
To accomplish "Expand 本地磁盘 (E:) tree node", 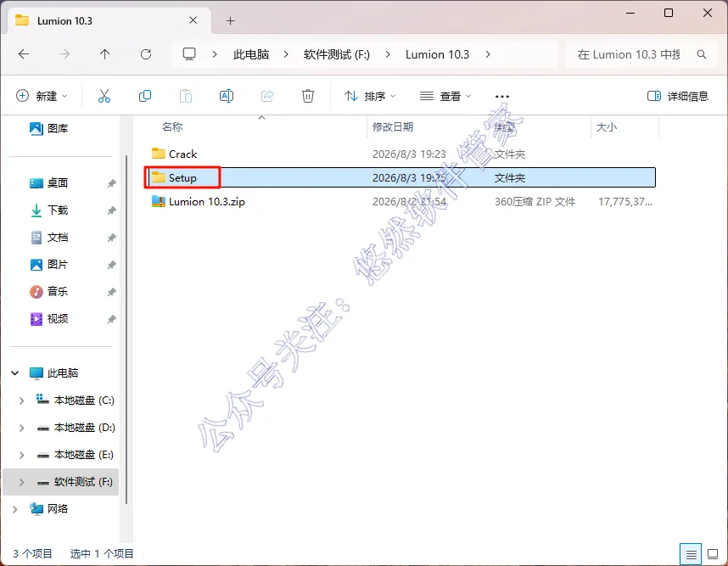I will (21, 455).
